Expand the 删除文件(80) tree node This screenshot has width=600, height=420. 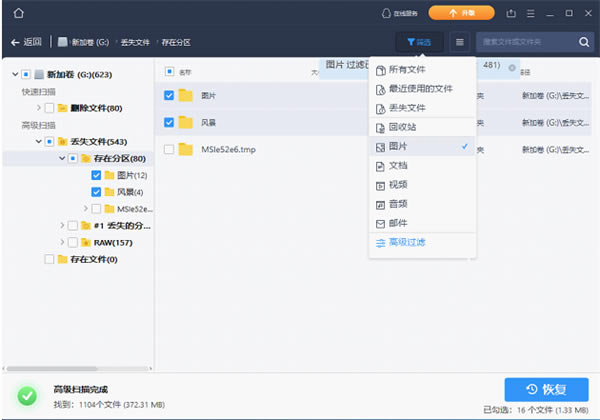38,107
